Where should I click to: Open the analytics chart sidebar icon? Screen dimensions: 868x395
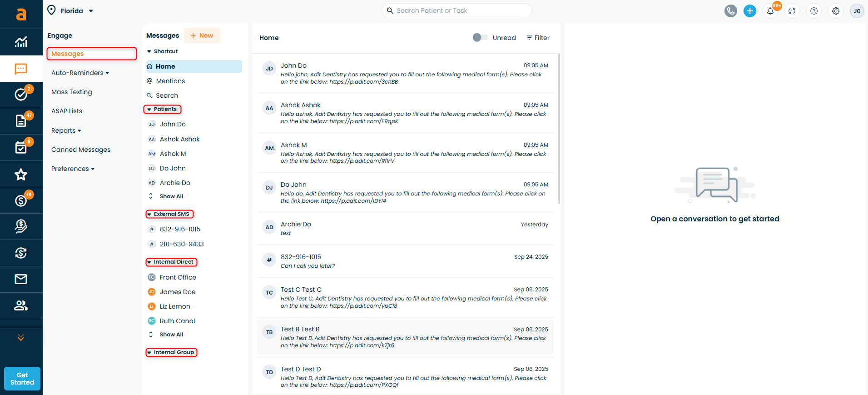point(21,42)
